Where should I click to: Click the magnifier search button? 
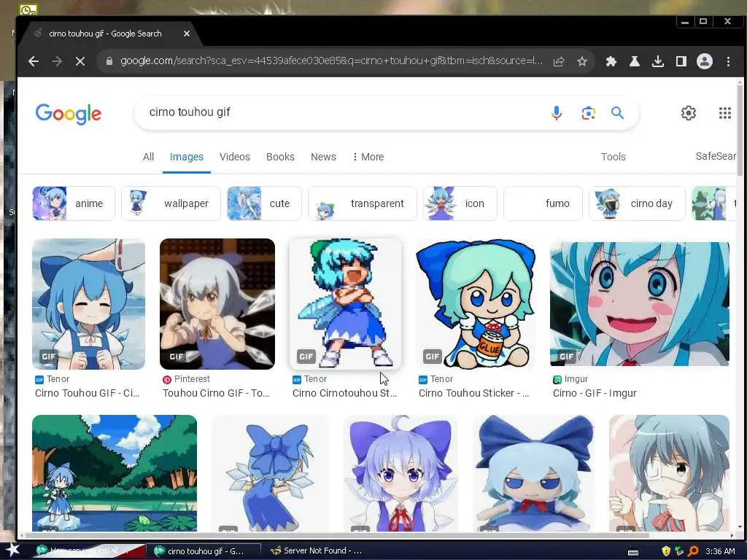[617, 113]
